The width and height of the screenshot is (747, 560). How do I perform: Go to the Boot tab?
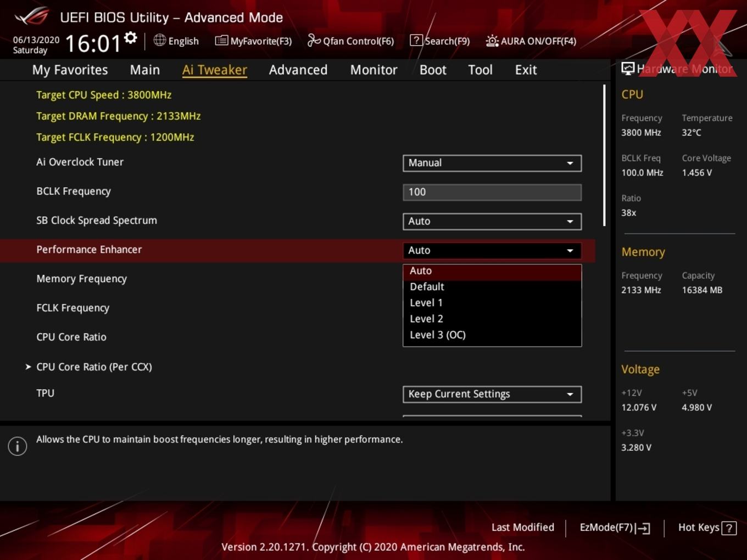(433, 70)
